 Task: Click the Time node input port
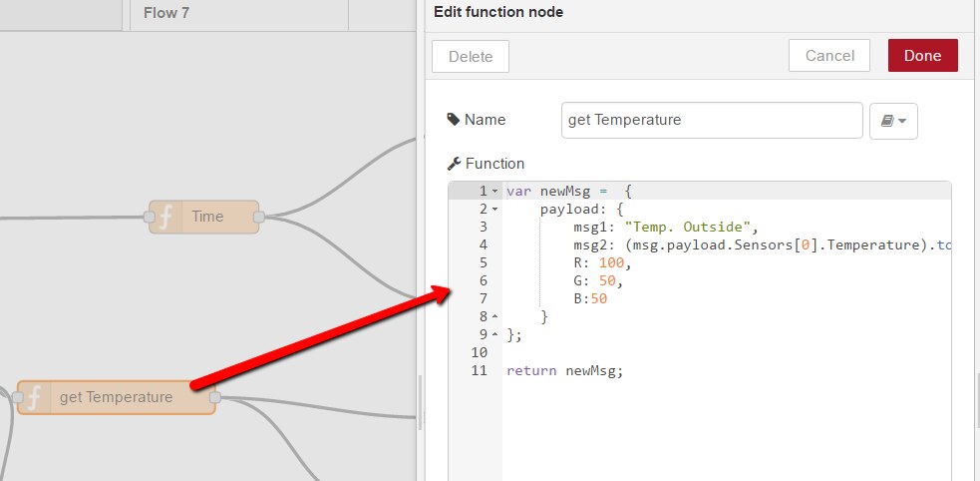149,217
